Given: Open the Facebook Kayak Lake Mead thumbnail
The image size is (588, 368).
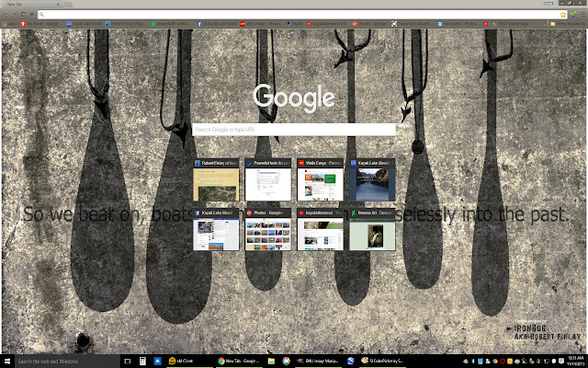Looking at the screenshot, I should [x=216, y=229].
